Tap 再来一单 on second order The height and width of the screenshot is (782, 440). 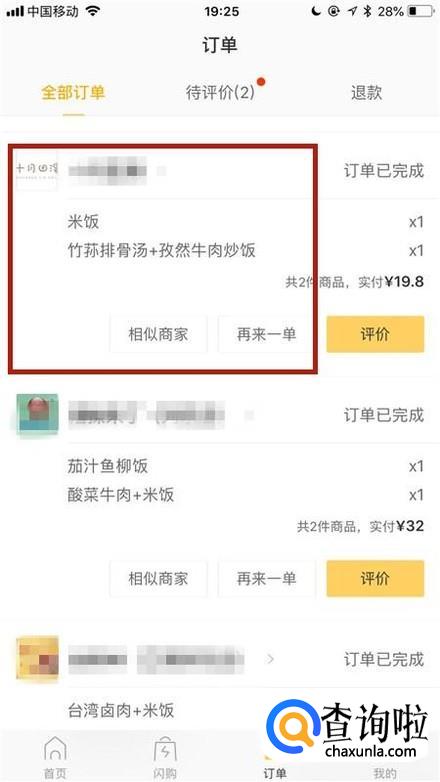(x=266, y=578)
